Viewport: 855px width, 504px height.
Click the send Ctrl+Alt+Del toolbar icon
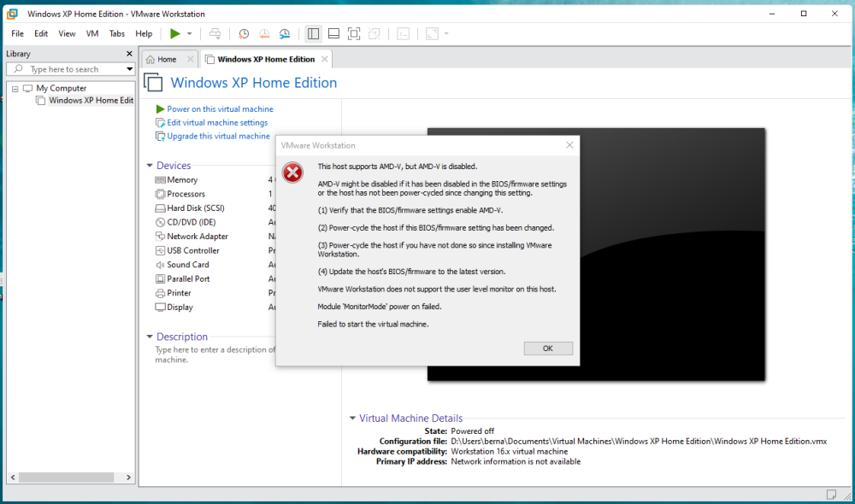pyautogui.click(x=215, y=33)
